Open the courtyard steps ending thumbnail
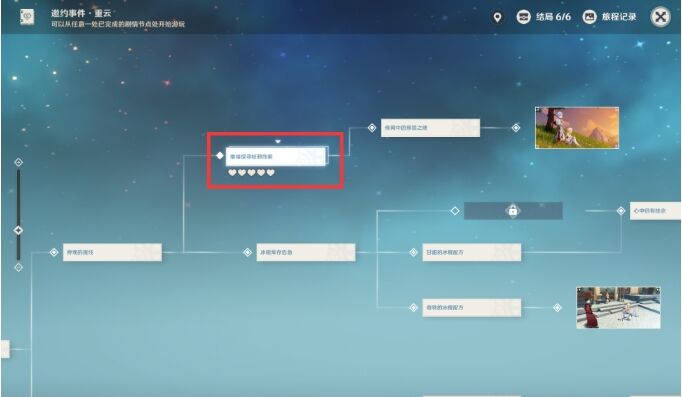 point(618,307)
